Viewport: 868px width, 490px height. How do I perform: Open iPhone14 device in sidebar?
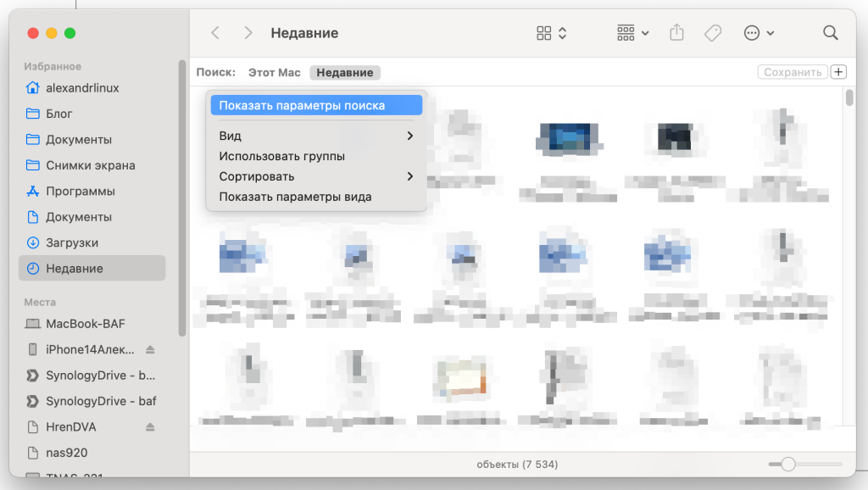[x=90, y=349]
